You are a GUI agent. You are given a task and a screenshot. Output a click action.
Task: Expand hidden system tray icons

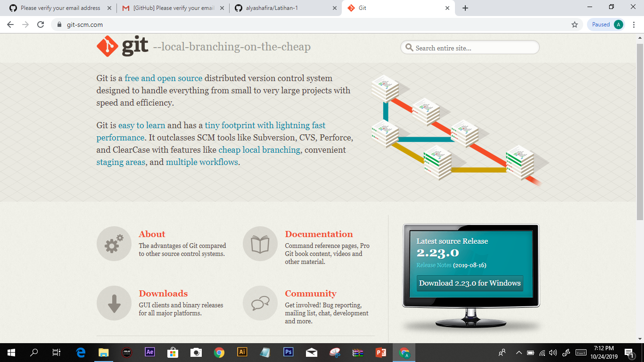[519, 352]
